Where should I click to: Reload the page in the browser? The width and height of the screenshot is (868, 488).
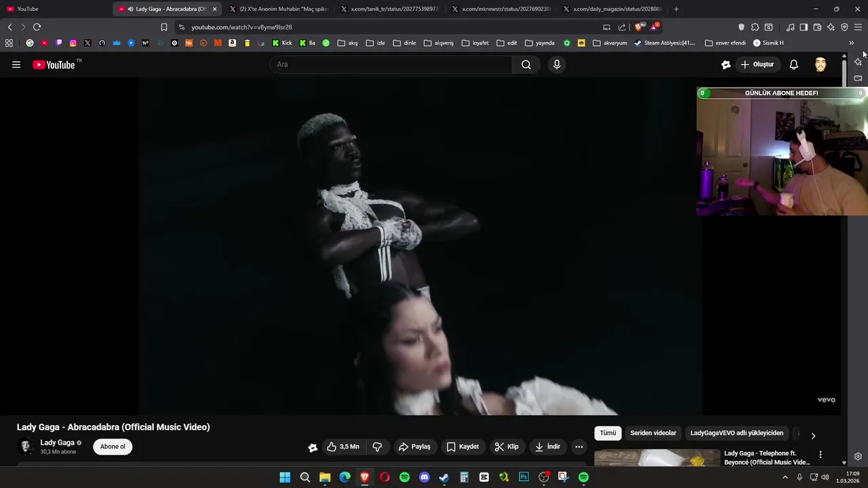click(x=37, y=27)
